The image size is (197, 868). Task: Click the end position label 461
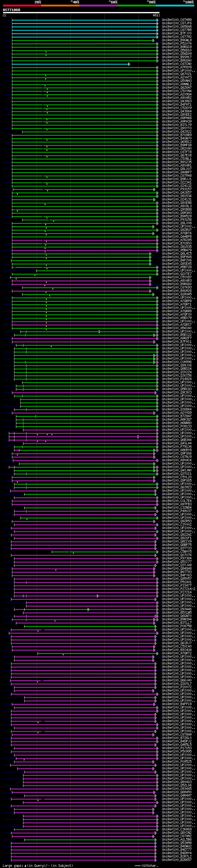coord(155,15)
